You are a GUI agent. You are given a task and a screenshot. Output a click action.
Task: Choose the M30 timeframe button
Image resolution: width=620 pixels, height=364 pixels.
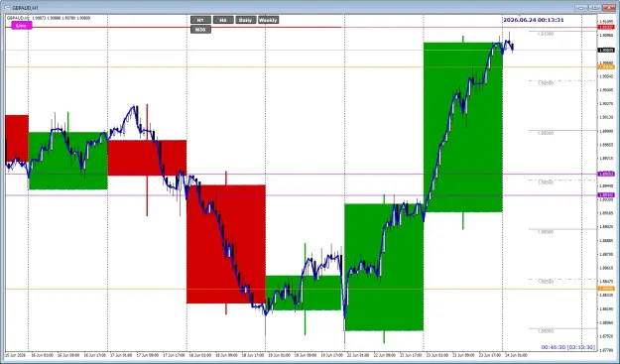[200, 30]
